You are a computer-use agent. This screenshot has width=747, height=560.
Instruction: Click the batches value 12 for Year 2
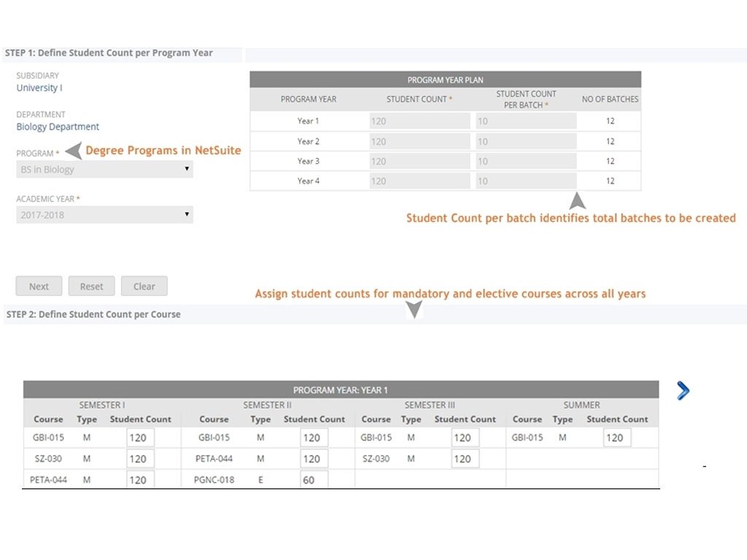(x=611, y=141)
